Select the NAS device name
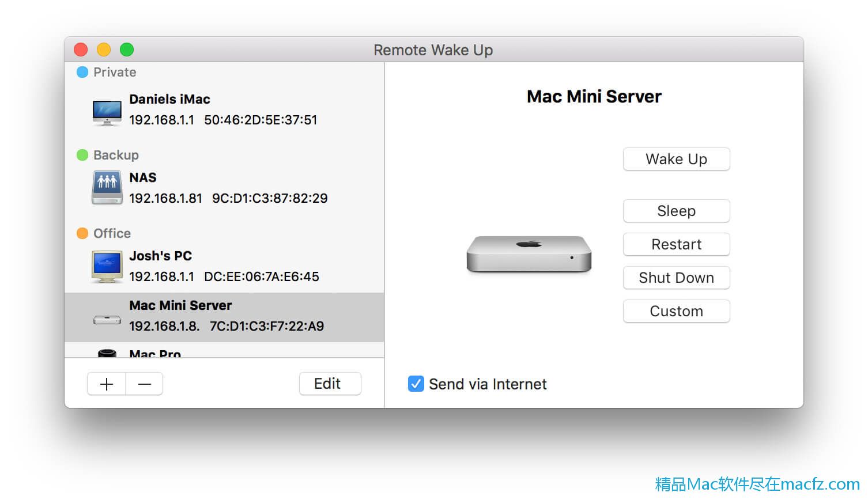Viewport: 868px width, 500px height. (143, 177)
